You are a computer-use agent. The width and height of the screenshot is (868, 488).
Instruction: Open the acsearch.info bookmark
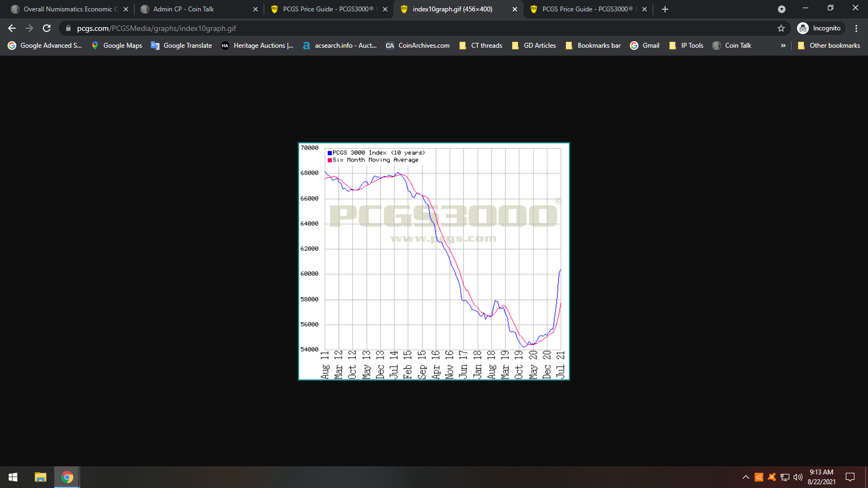click(340, 46)
